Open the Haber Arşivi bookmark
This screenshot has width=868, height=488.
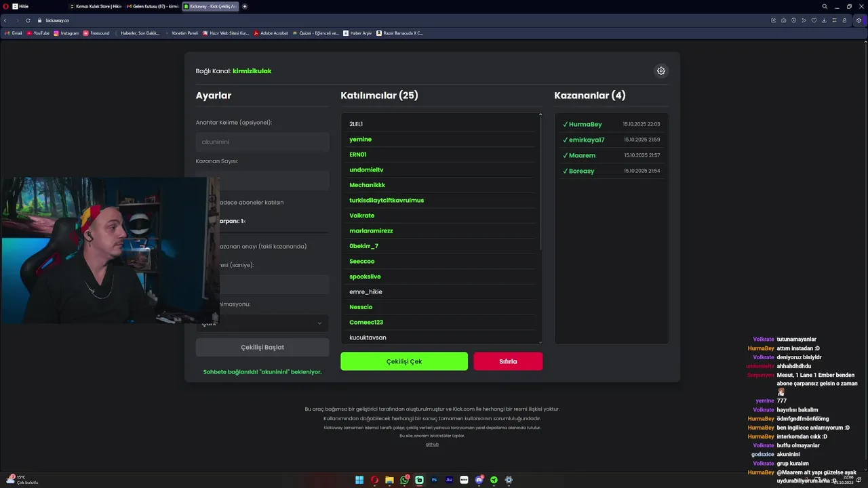358,33
